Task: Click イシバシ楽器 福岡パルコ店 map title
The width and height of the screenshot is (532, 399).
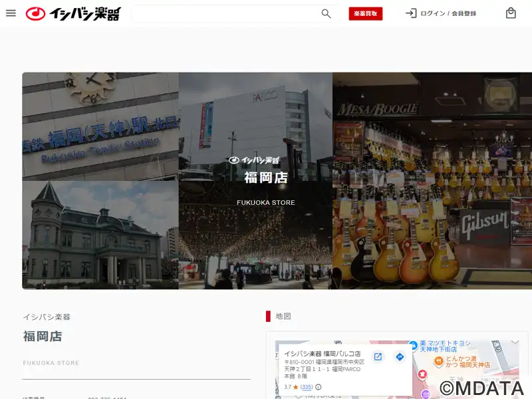Action: [x=323, y=354]
